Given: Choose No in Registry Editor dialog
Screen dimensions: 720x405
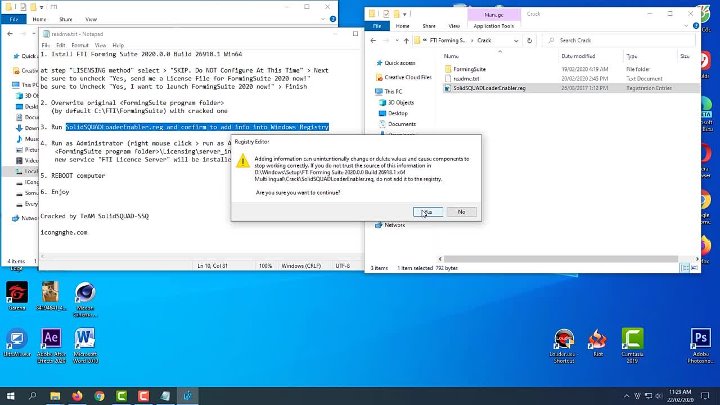Looking at the screenshot, I should coord(461,212).
